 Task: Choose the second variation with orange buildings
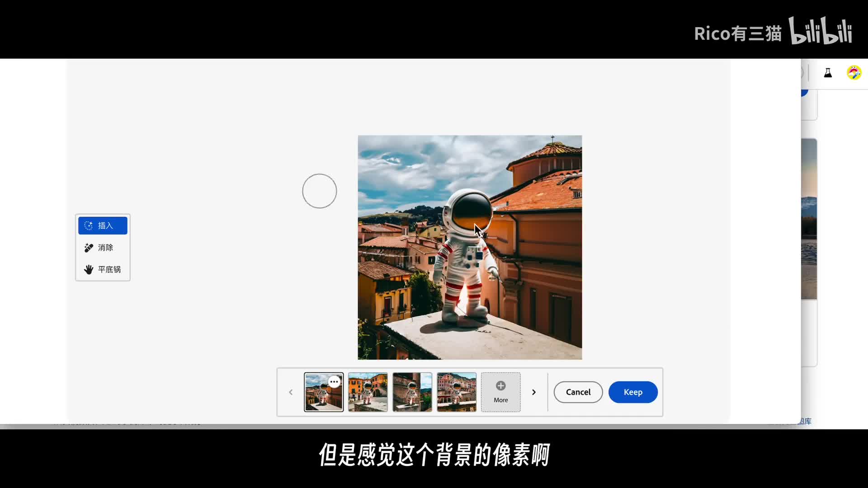(x=368, y=392)
